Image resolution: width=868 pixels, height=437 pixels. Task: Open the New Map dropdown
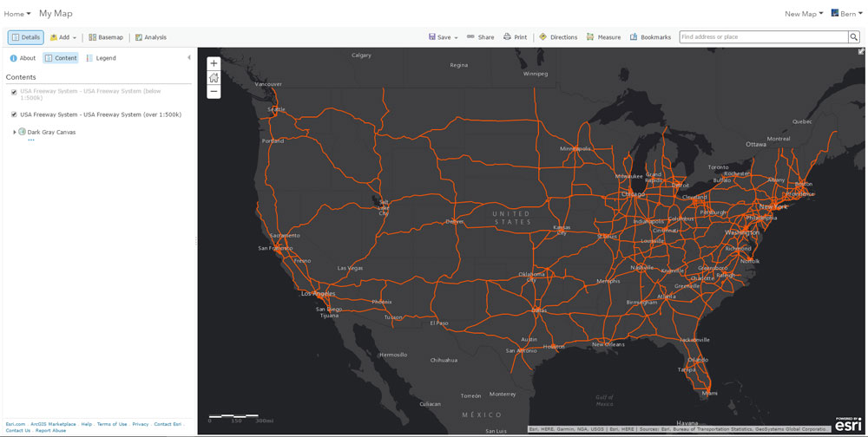point(803,14)
